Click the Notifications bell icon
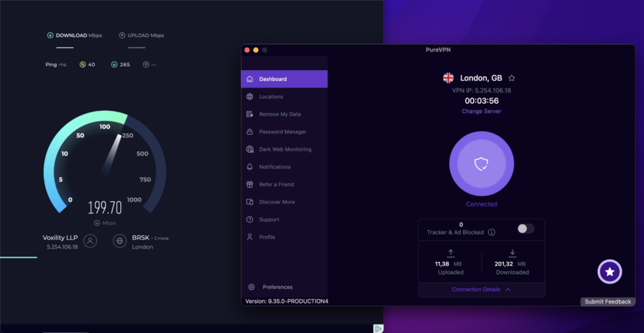This screenshot has height=333, width=644. point(250,167)
